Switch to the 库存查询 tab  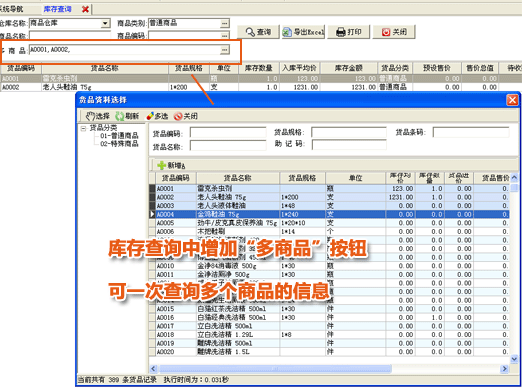[57, 9]
